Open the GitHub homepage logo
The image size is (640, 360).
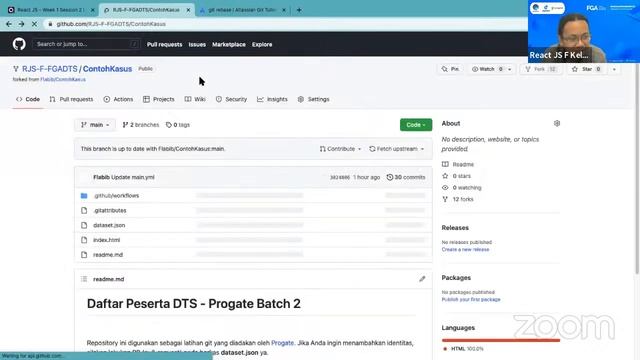pyautogui.click(x=19, y=44)
